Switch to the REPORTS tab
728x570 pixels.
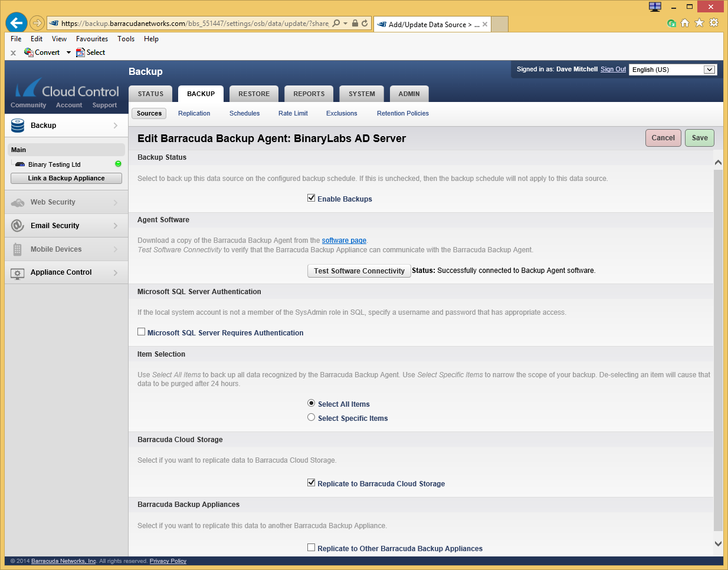click(309, 94)
